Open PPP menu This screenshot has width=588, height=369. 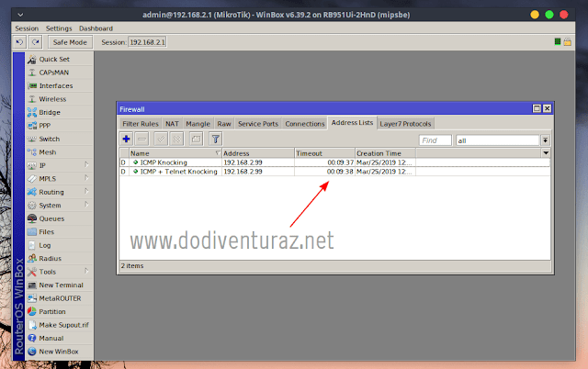coord(59,126)
